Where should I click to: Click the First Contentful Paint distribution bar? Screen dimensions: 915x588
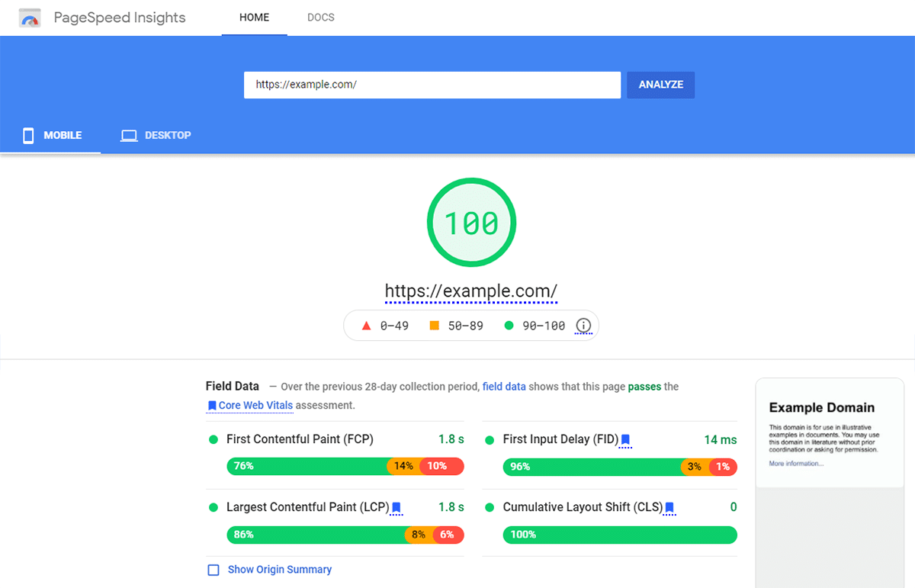pyautogui.click(x=345, y=466)
